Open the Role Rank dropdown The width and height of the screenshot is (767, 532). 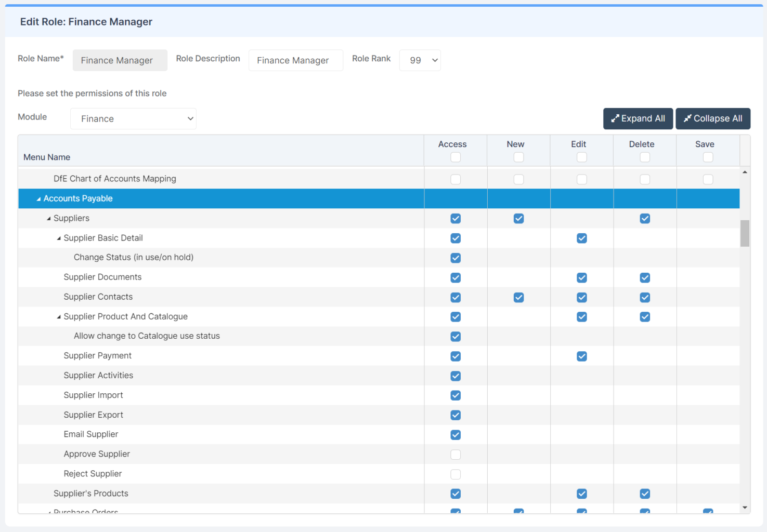tap(420, 60)
